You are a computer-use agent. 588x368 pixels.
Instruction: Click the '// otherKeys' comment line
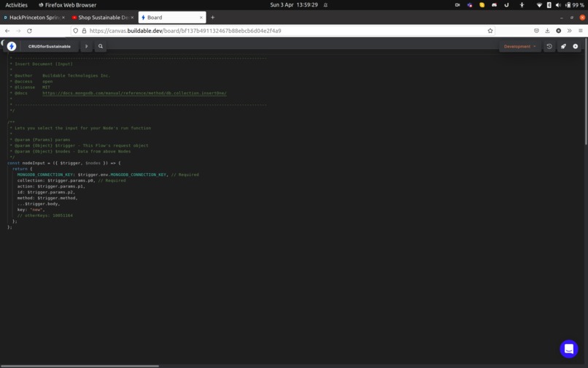(x=45, y=215)
